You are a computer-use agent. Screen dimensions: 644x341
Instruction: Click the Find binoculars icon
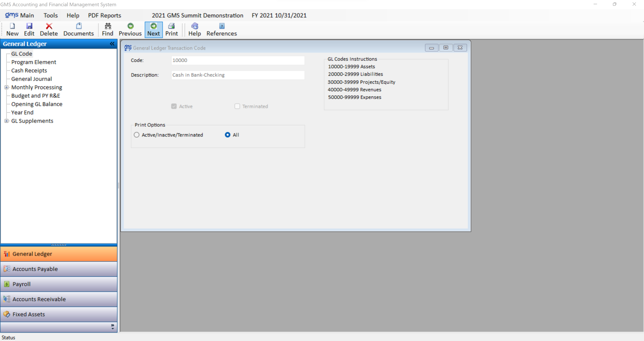108,26
